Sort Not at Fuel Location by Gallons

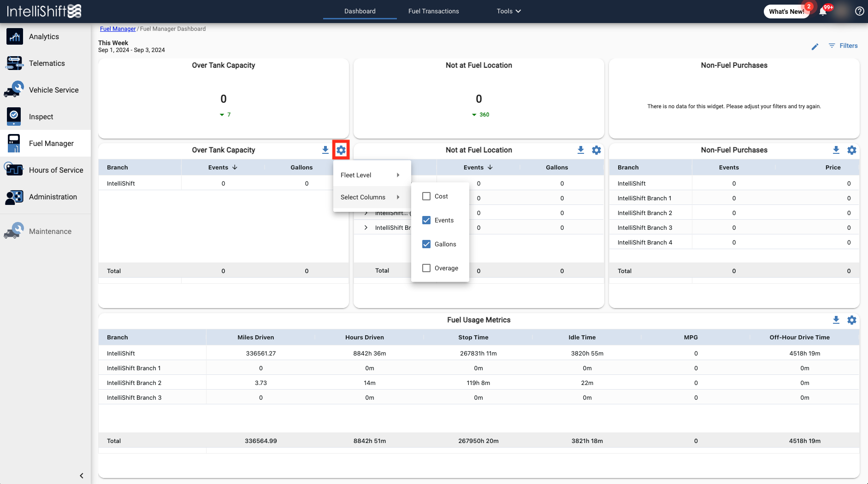coord(557,167)
